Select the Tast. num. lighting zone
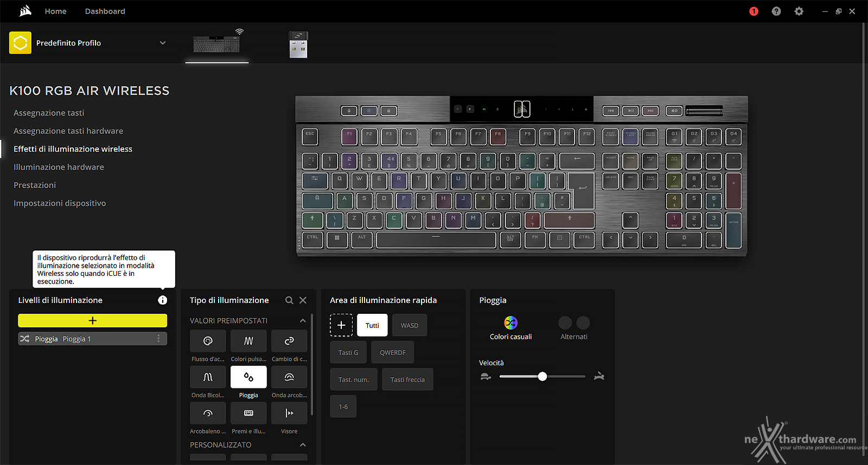This screenshot has width=868, height=465. click(354, 379)
